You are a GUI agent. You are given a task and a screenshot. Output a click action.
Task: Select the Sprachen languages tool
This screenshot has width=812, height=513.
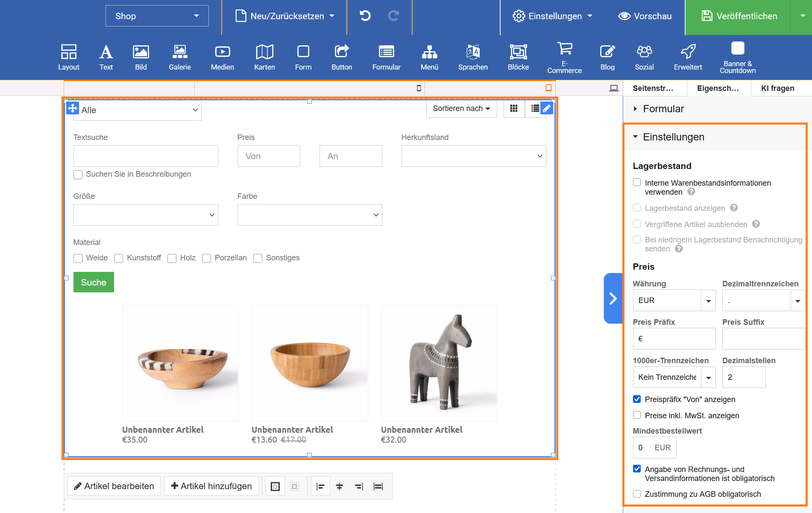pos(473,57)
